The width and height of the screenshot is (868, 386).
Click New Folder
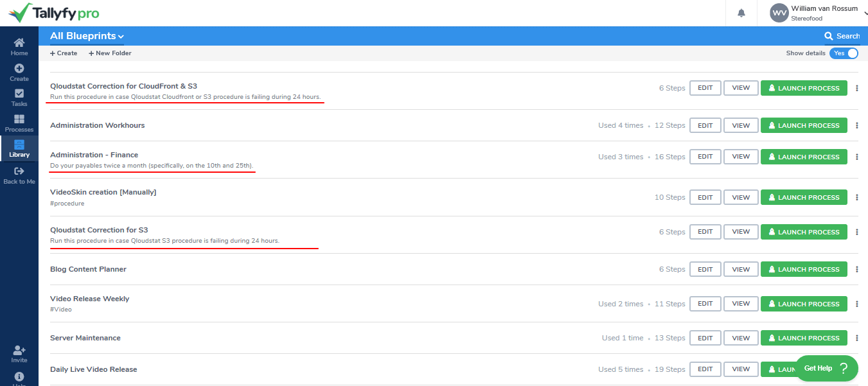pyautogui.click(x=110, y=53)
